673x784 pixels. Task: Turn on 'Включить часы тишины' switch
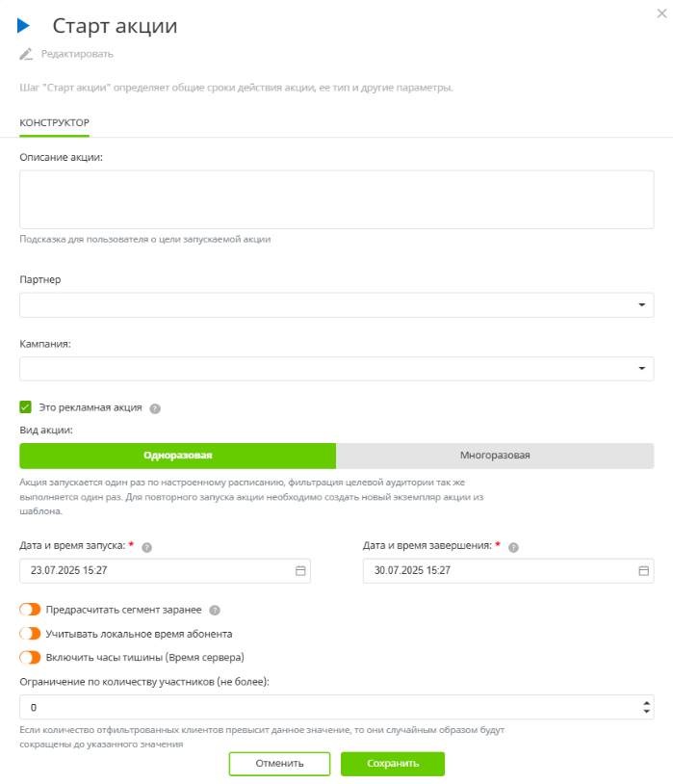30,658
